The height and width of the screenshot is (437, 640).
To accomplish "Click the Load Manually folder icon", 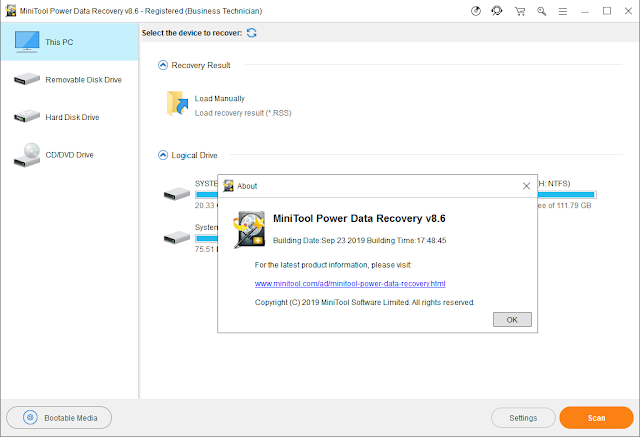I will point(177,104).
